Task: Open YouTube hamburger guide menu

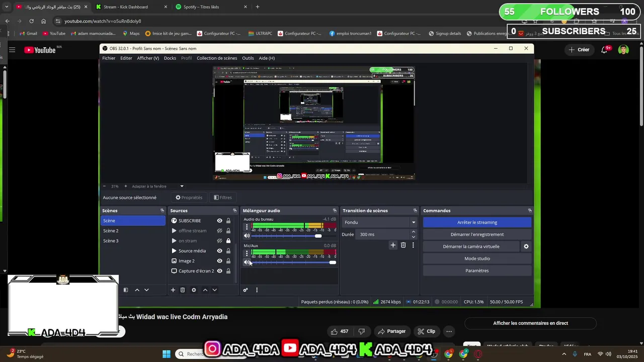Action: [x=12, y=50]
